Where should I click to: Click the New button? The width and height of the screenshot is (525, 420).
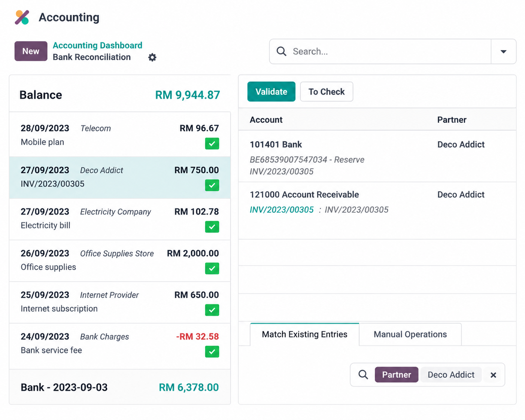point(31,51)
